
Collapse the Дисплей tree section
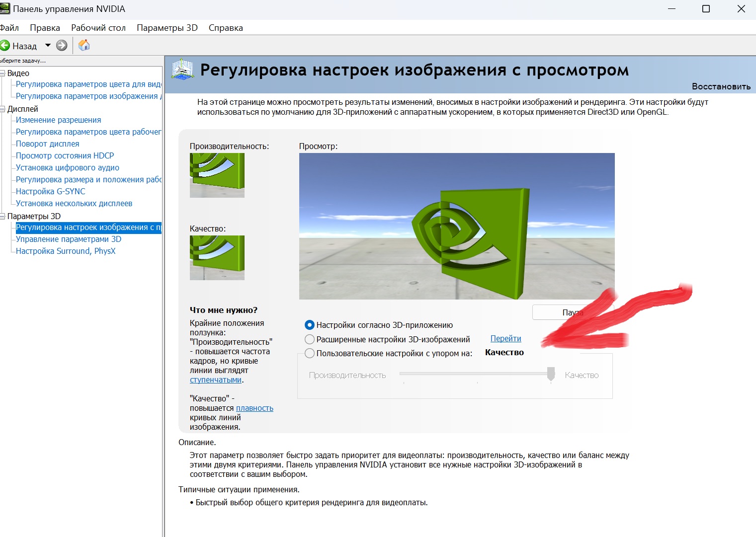[2, 109]
